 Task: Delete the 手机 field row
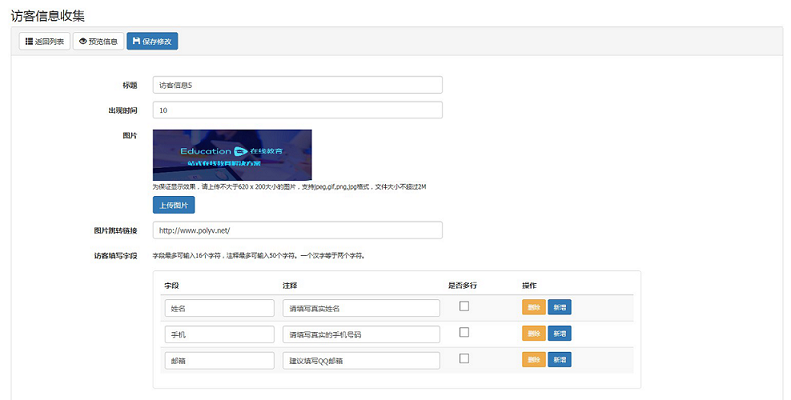(533, 333)
